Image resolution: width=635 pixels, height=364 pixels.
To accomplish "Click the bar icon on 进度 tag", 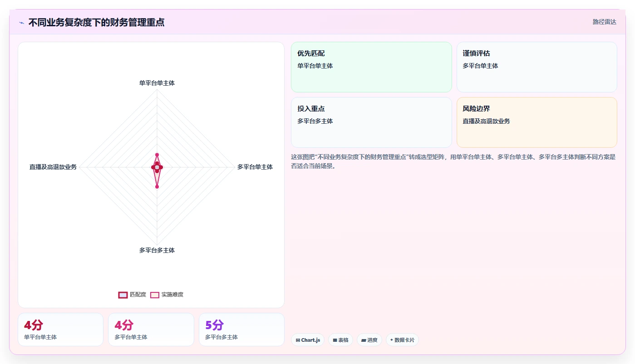I will (364, 340).
